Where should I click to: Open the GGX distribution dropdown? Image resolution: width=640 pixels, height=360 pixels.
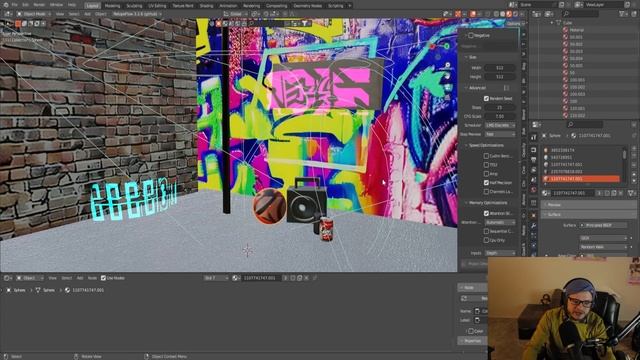[603, 238]
